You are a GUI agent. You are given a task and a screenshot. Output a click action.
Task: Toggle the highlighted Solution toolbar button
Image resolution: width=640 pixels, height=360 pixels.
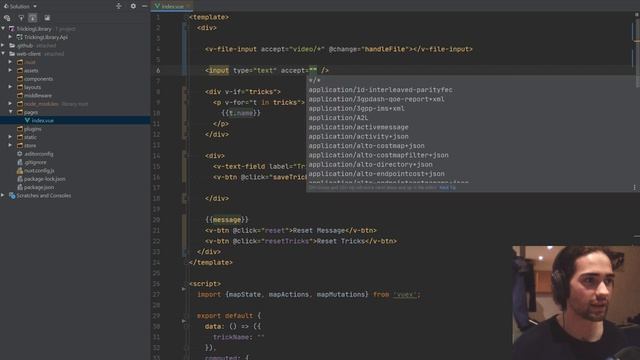(x=33, y=18)
